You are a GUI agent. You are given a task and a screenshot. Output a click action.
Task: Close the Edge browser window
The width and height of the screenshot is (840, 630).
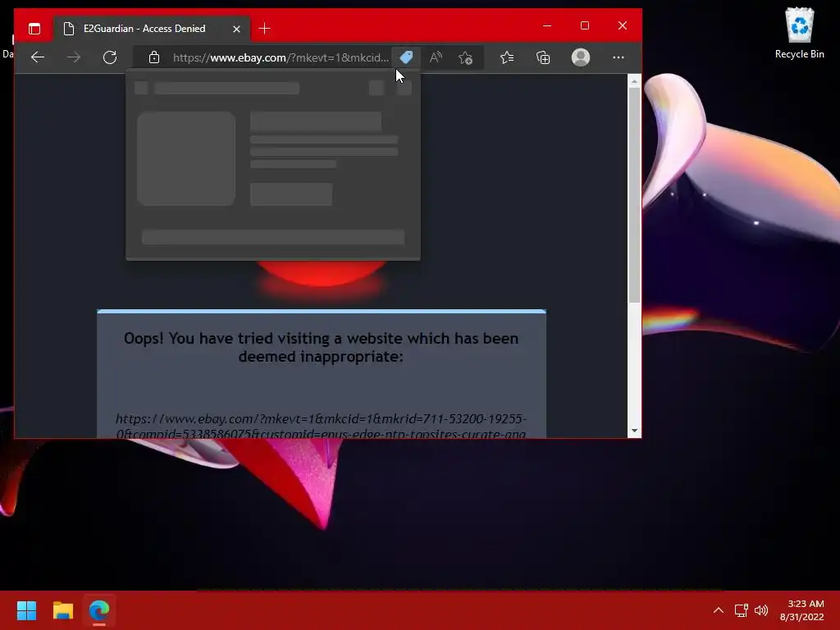tap(622, 25)
